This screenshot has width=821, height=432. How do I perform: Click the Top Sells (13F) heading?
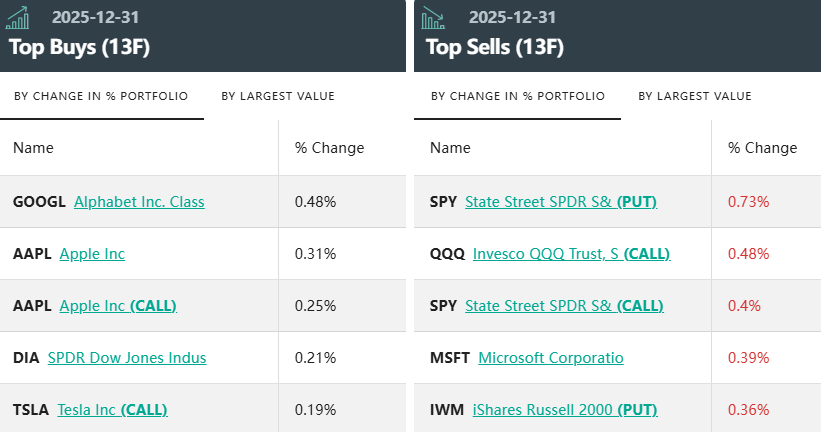[494, 47]
